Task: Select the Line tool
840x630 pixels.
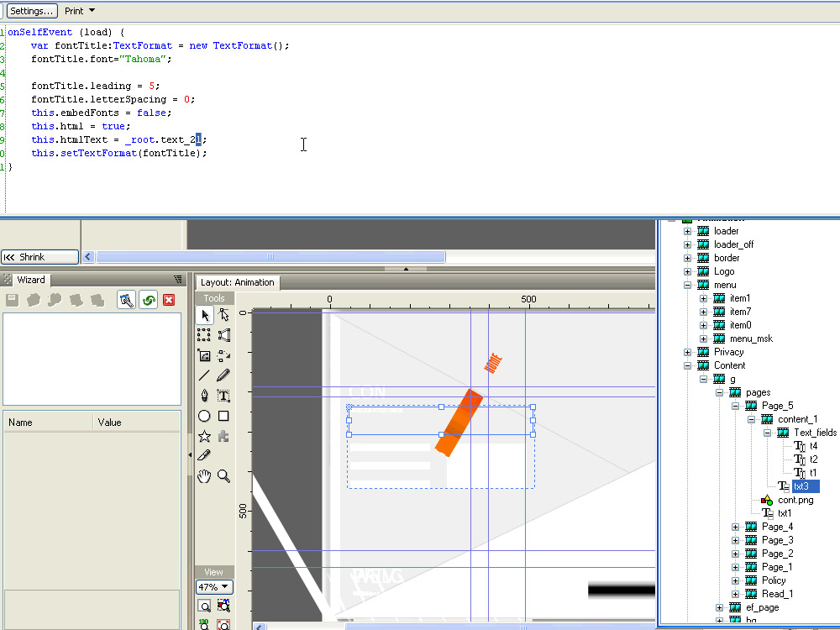Action: [204, 375]
